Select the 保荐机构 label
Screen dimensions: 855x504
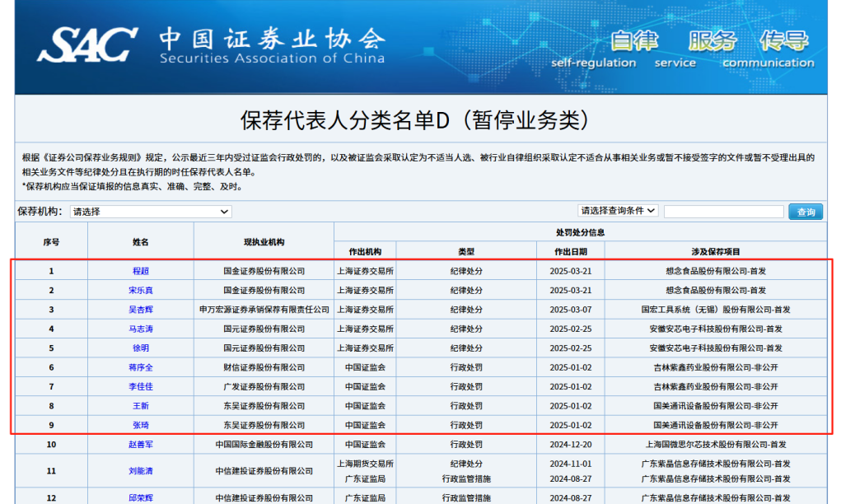pyautogui.click(x=40, y=212)
